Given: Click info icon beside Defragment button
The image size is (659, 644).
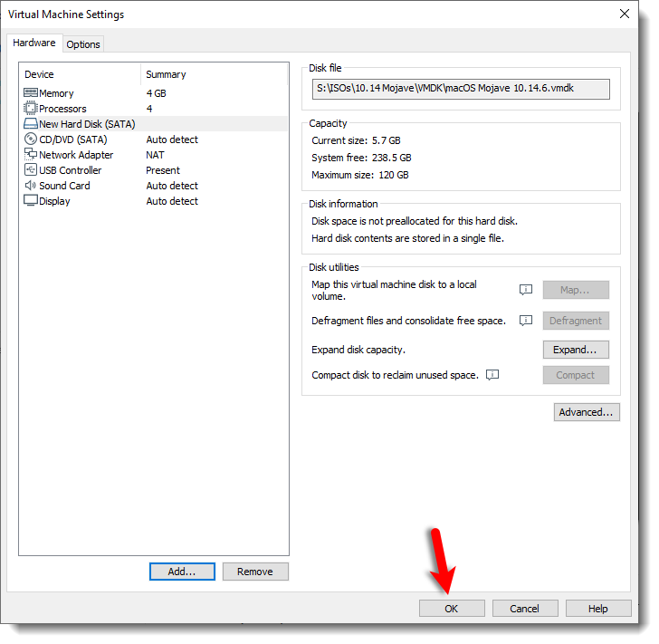Looking at the screenshot, I should [x=526, y=321].
